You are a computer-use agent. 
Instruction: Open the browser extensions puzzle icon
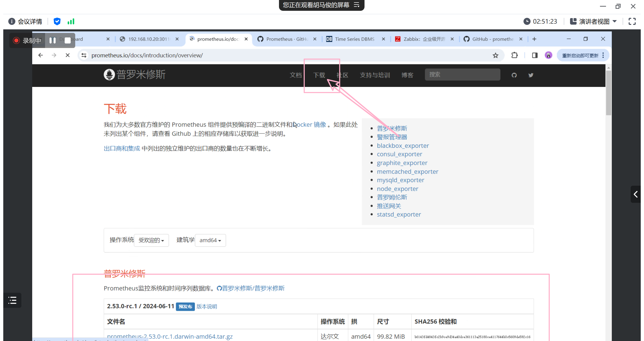point(514,55)
